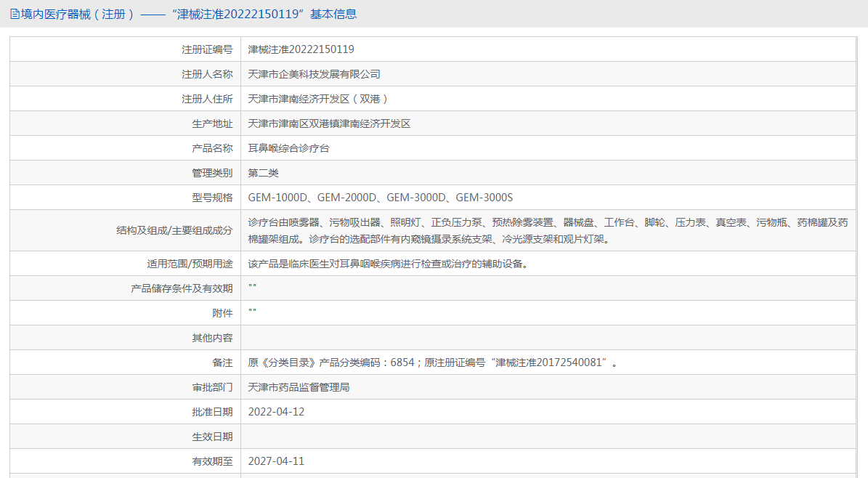Click the 注册人名称 label cell
Viewport: 868px width, 478px height.
click(x=126, y=74)
